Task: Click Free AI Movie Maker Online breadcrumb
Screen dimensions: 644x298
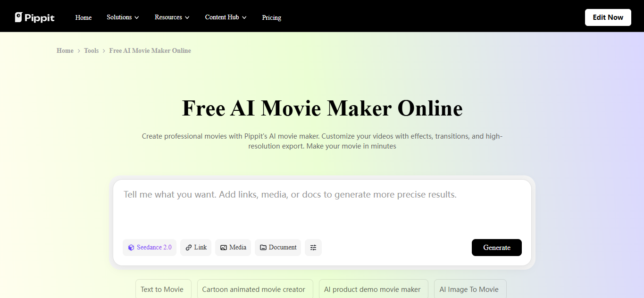Action: pos(150,50)
